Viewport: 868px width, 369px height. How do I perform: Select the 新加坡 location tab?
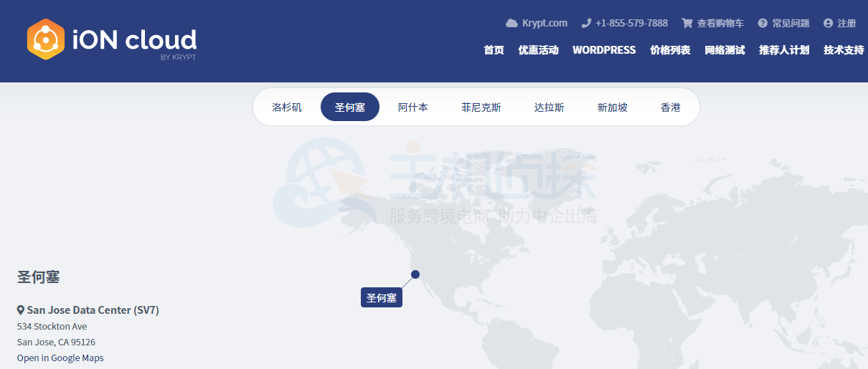[x=613, y=107]
